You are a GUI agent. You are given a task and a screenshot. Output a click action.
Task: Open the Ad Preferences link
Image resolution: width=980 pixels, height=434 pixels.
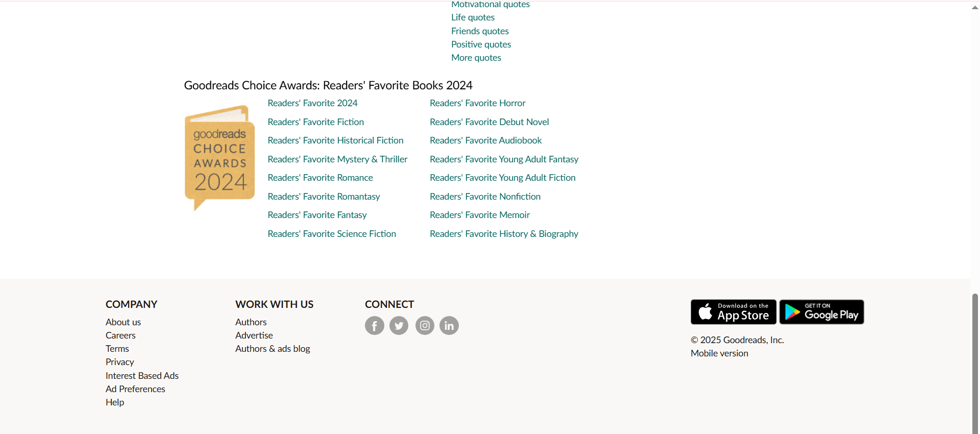tap(135, 389)
